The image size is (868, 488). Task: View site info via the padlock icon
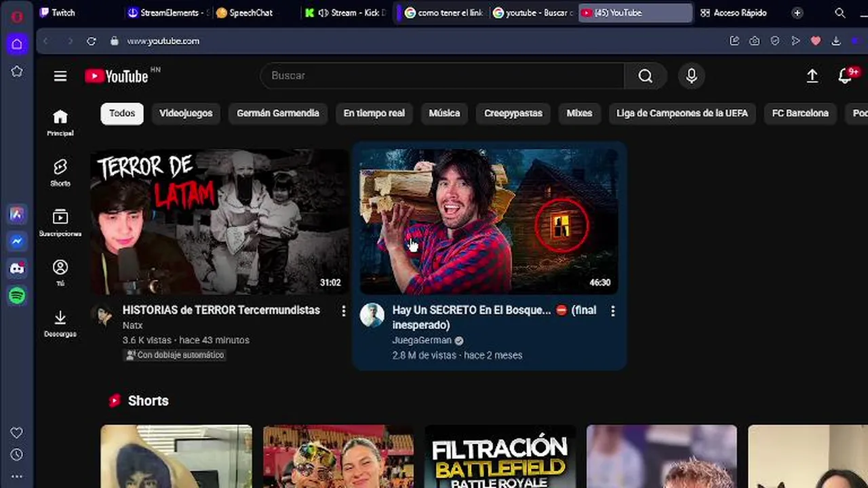pyautogui.click(x=115, y=41)
